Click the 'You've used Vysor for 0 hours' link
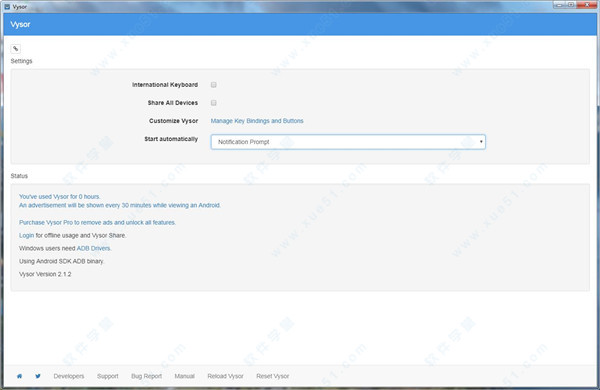 click(60, 197)
